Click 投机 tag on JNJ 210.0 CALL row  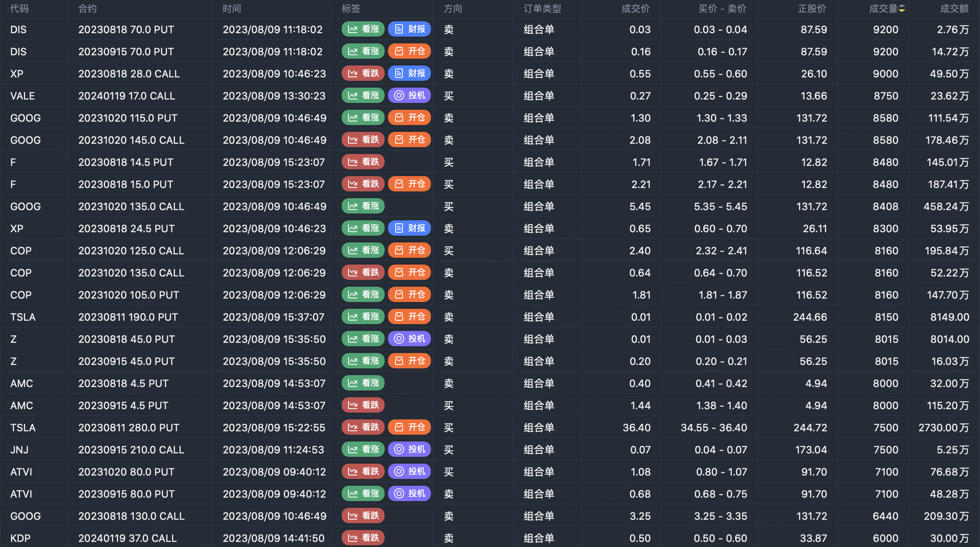click(x=410, y=450)
